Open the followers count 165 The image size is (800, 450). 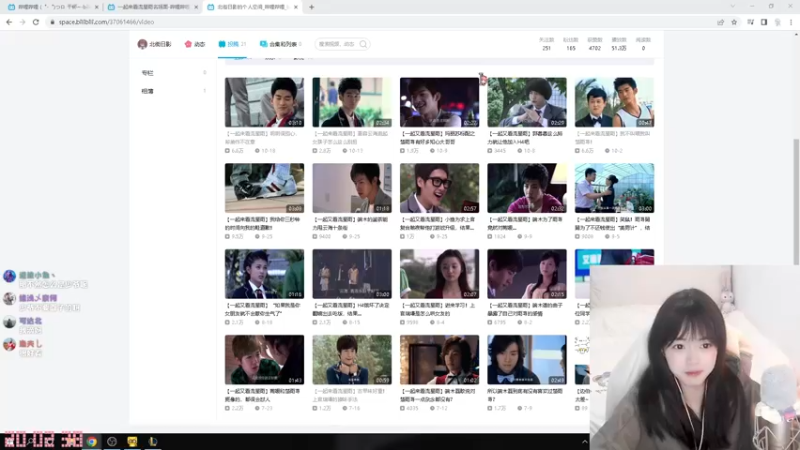click(x=570, y=44)
